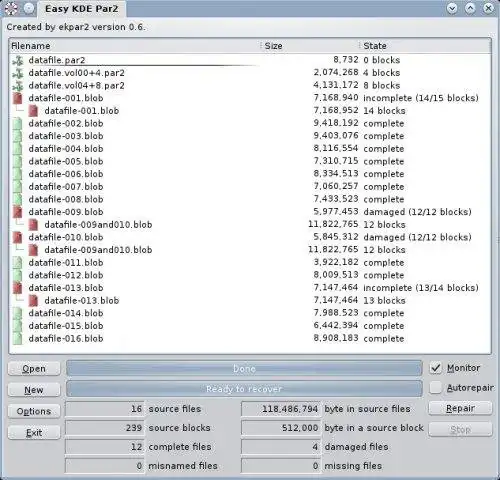Click the green icon of datafile-003.blob
Image resolution: width=500 pixels, height=480 pixels.
pyautogui.click(x=18, y=136)
